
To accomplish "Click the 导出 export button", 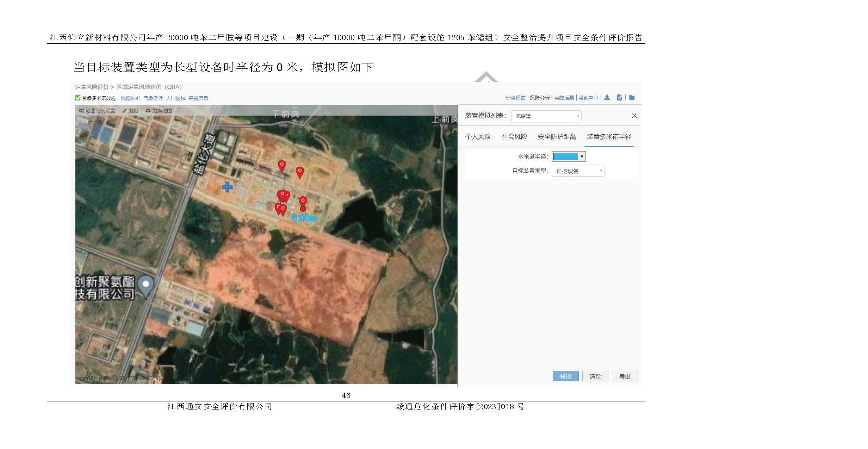I will pyautogui.click(x=625, y=376).
